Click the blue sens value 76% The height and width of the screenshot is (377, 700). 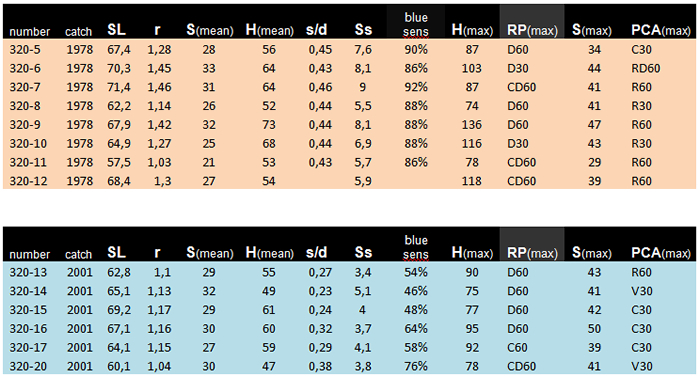pyautogui.click(x=416, y=366)
